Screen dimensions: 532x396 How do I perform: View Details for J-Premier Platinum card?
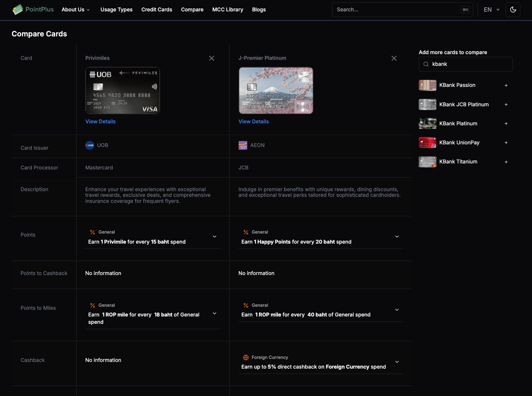(x=254, y=122)
